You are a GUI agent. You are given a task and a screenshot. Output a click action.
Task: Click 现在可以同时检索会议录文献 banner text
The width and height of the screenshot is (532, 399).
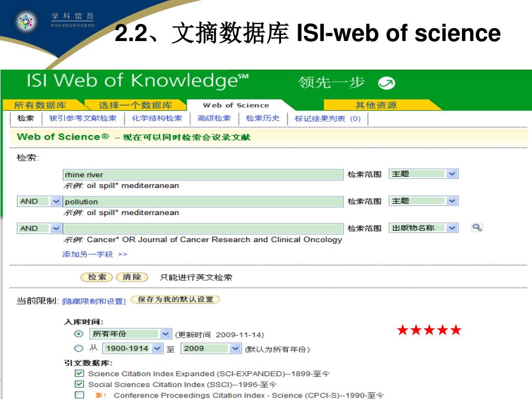(x=187, y=137)
